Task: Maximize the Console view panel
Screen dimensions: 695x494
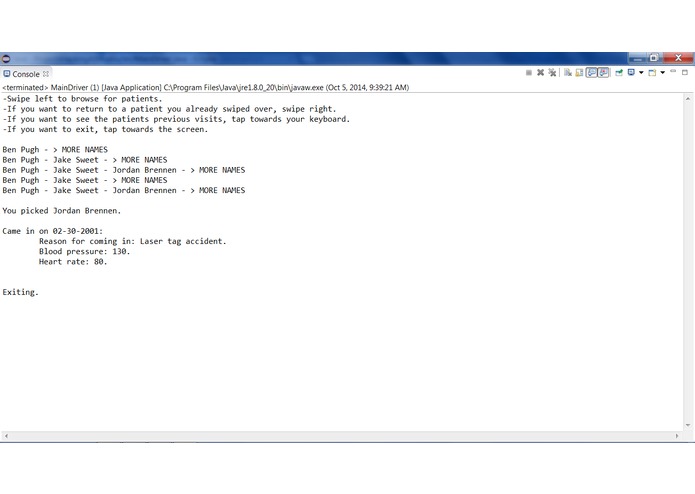Action: pyautogui.click(x=685, y=72)
